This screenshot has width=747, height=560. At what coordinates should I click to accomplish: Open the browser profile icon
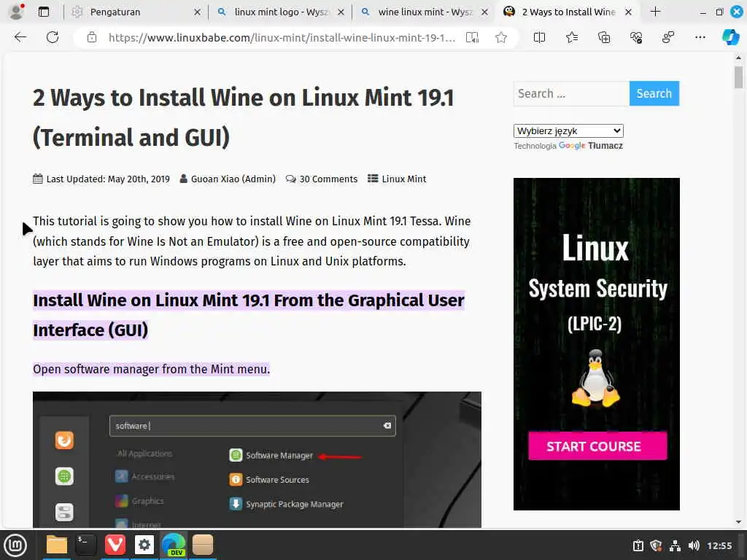coord(16,12)
